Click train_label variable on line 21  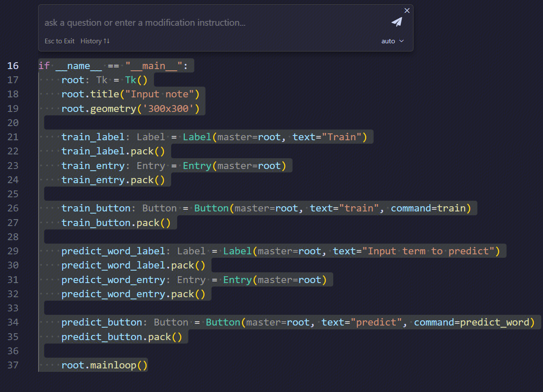(93, 137)
